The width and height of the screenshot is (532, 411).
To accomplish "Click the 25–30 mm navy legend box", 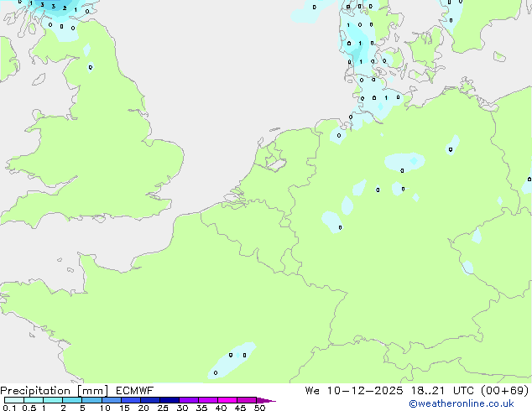I will [x=169, y=400].
